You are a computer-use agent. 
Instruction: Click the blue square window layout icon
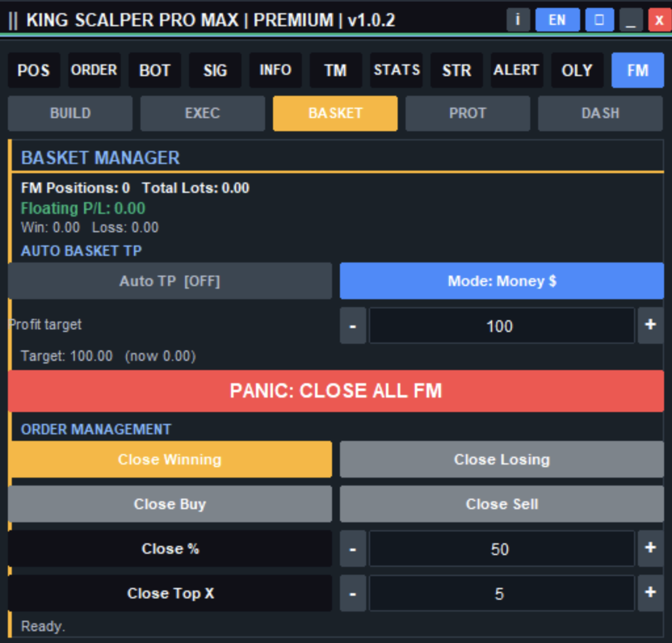click(x=599, y=20)
